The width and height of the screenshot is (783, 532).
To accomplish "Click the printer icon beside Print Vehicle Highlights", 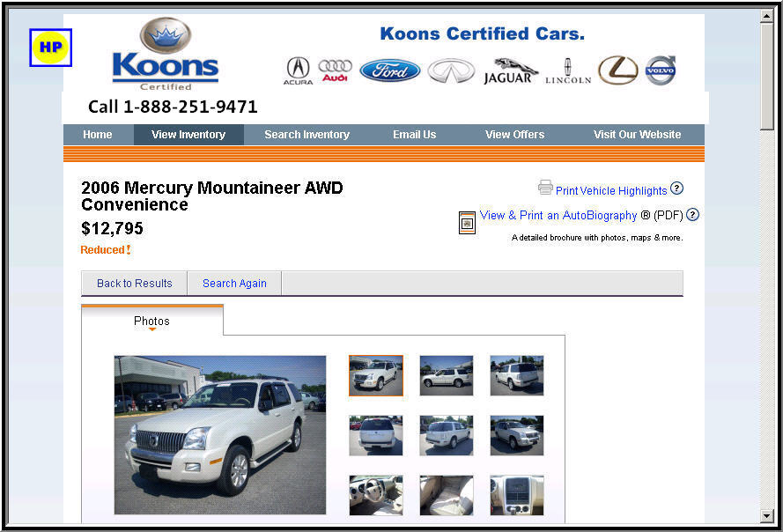I will 545,188.
